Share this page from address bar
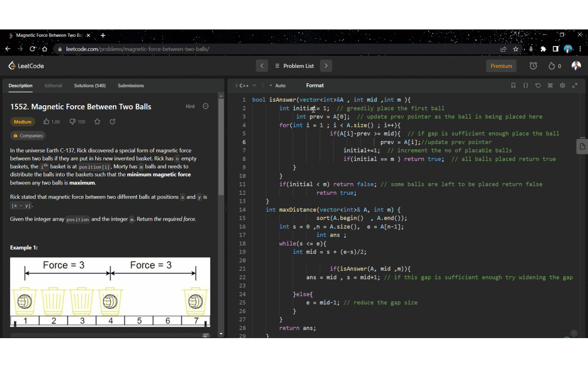This screenshot has height=368, width=588. coord(503,49)
